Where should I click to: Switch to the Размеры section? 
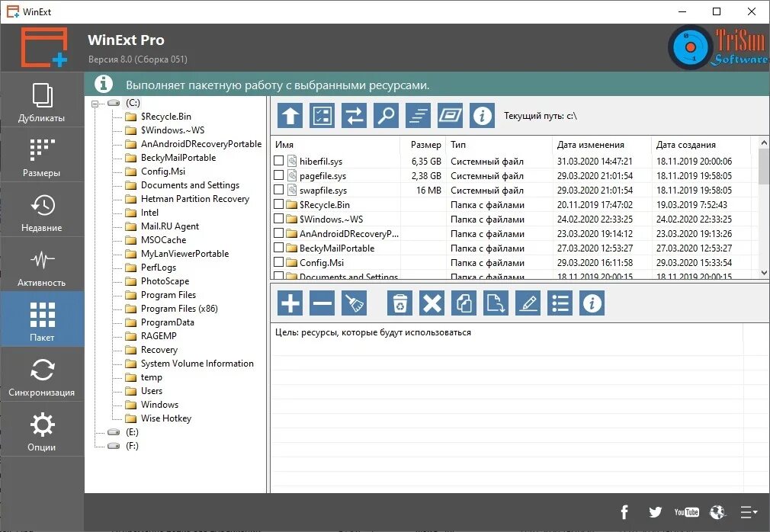click(x=42, y=155)
